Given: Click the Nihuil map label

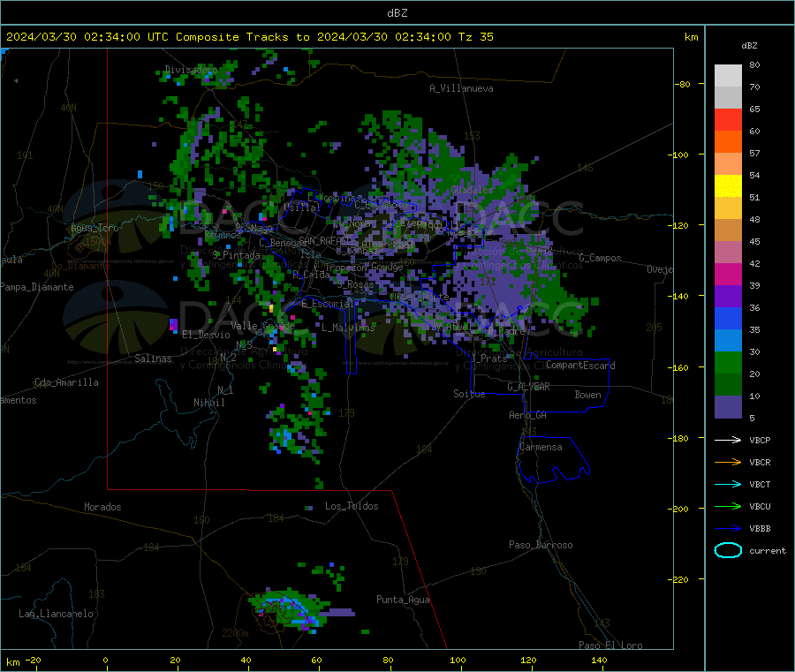Looking at the screenshot, I should pyautogui.click(x=208, y=403).
